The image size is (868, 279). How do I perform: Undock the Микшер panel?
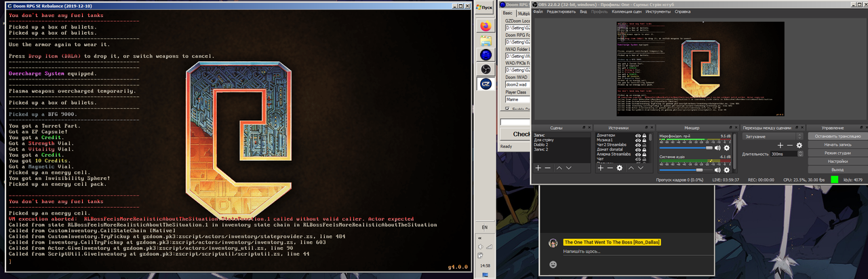730,128
